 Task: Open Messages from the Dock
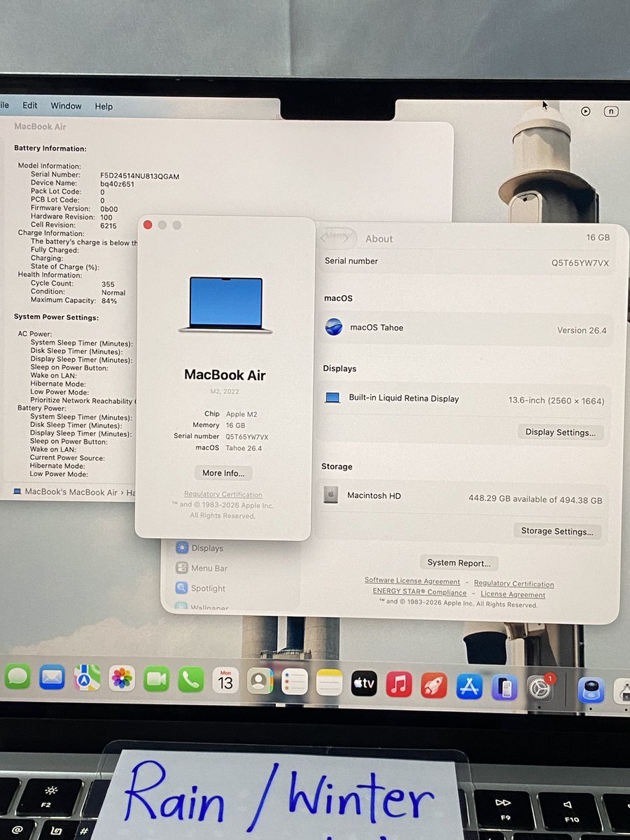point(17,678)
